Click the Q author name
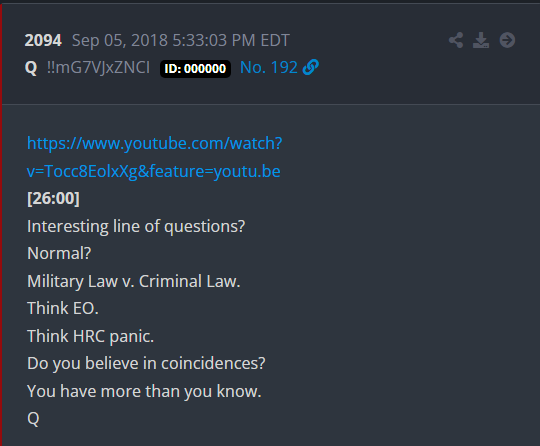The height and width of the screenshot is (446, 540). click(31, 68)
